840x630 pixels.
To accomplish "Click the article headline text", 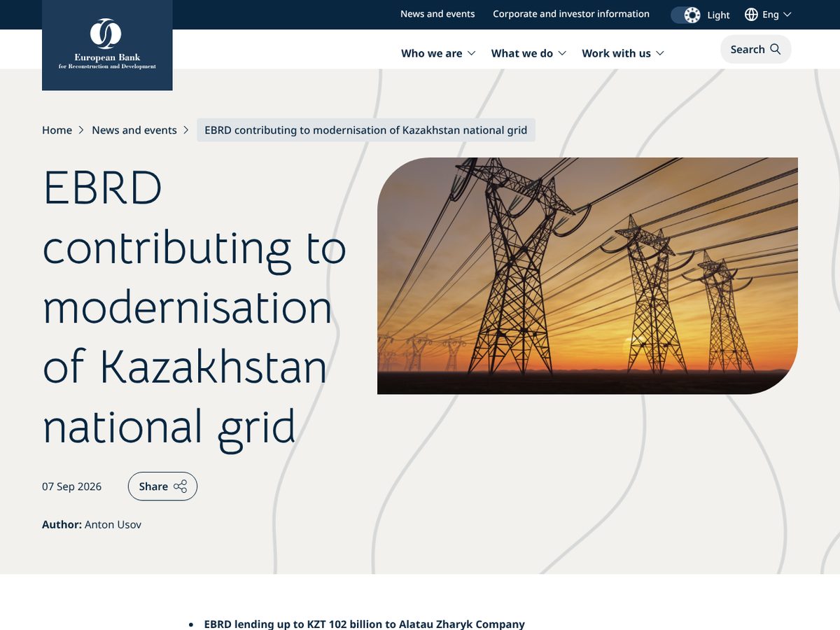I will click(195, 307).
